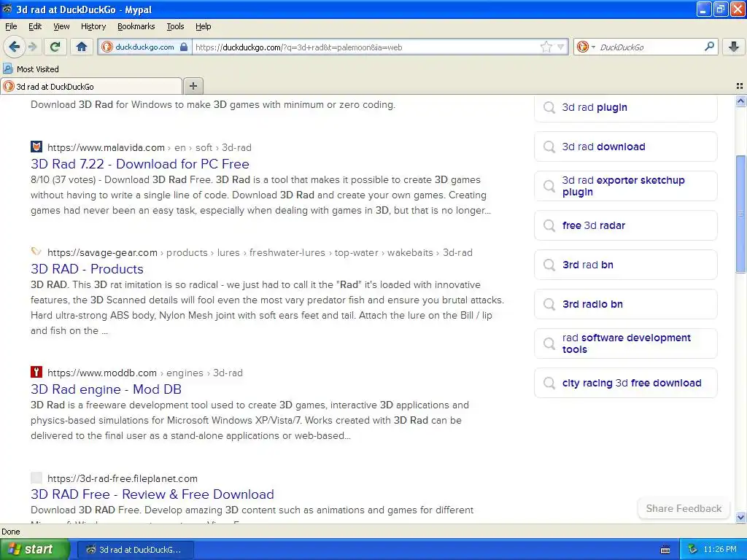Open the Home page icon

[82, 47]
